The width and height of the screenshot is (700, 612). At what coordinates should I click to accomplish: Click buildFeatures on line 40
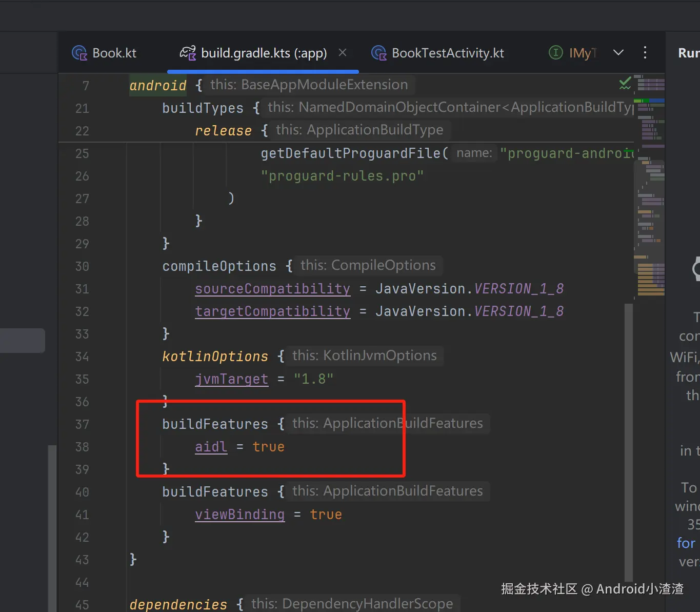click(215, 491)
